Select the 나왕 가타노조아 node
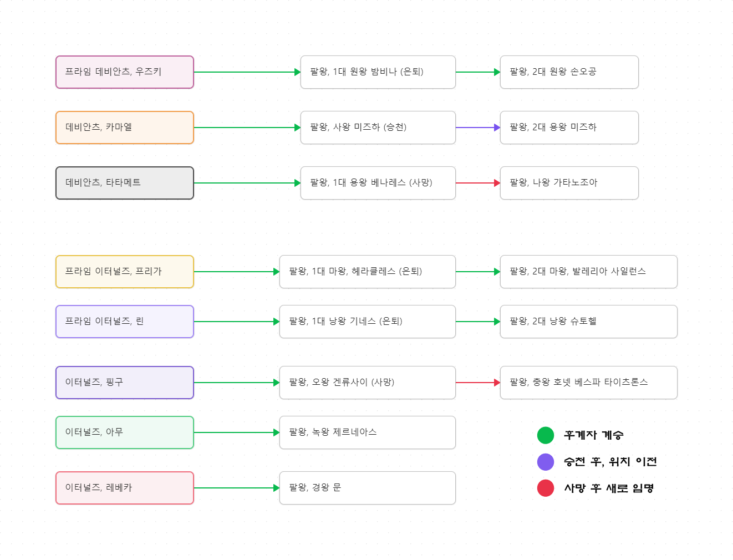 [569, 183]
